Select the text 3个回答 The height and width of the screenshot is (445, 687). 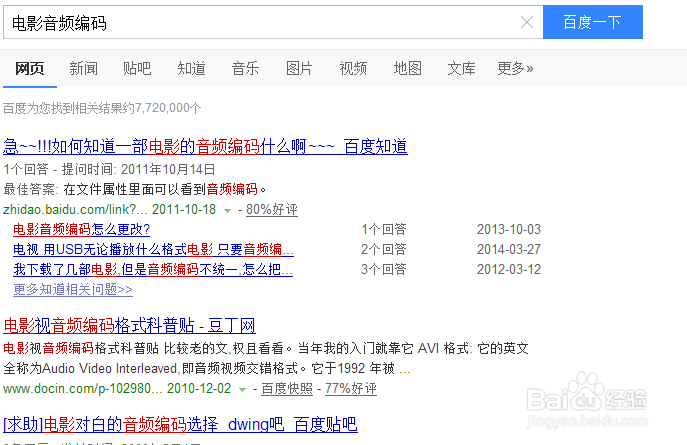pos(384,269)
